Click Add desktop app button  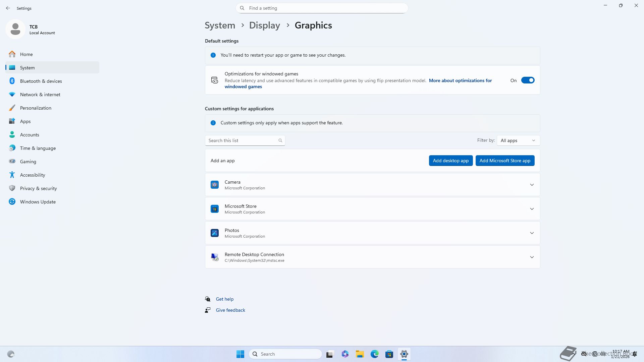tap(450, 161)
